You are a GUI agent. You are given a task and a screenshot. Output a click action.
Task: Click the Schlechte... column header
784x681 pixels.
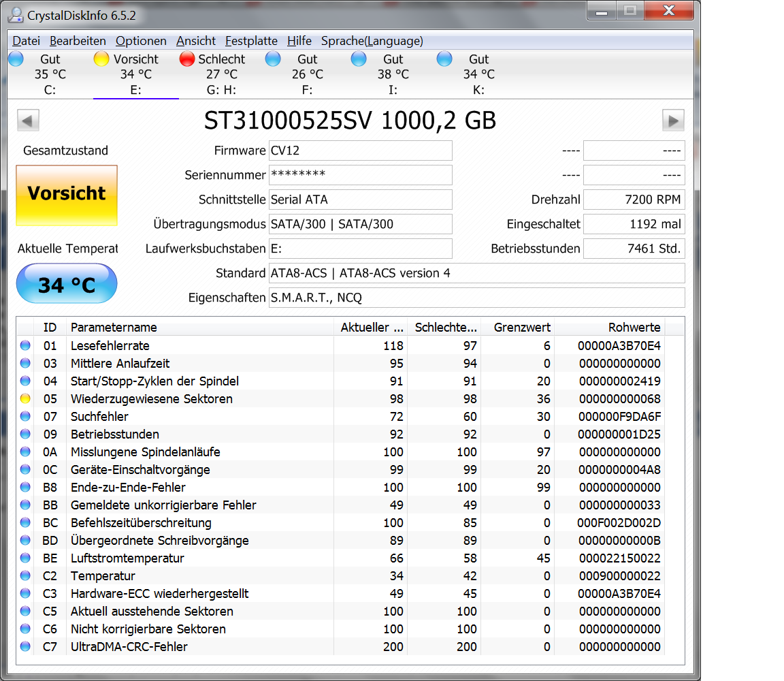(x=444, y=328)
